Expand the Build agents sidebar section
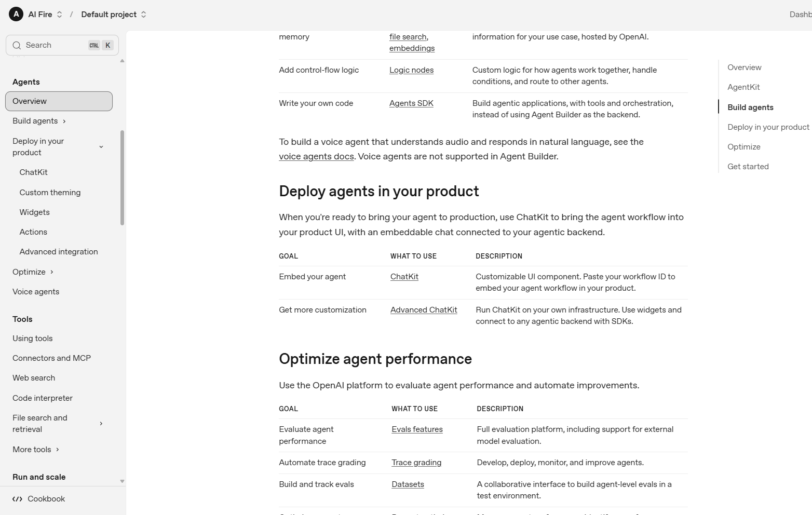 (64, 121)
